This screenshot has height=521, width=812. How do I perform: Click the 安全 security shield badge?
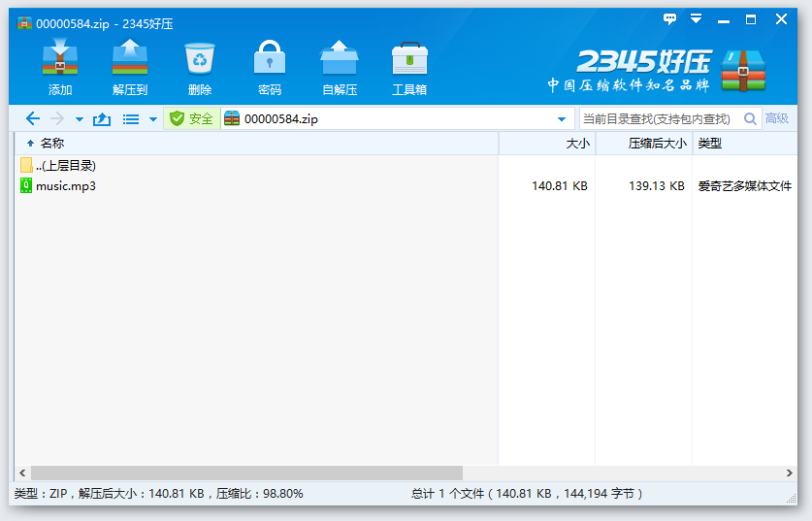192,118
